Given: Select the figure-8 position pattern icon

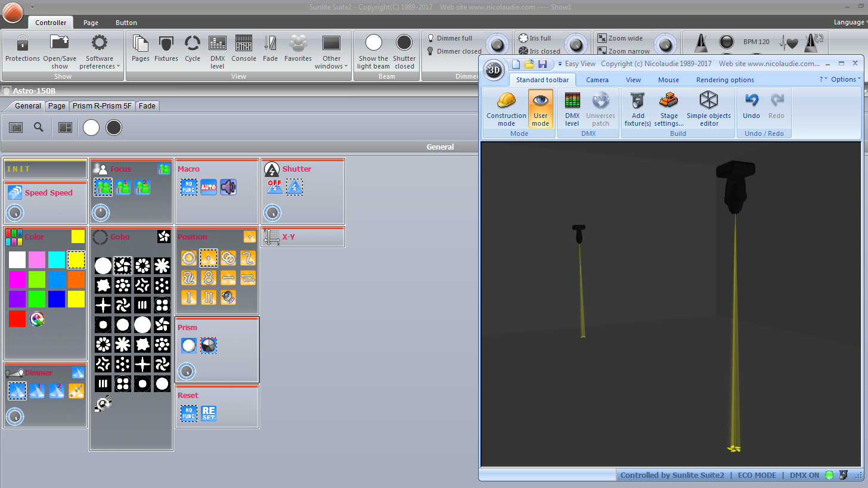Looking at the screenshot, I should [209, 278].
